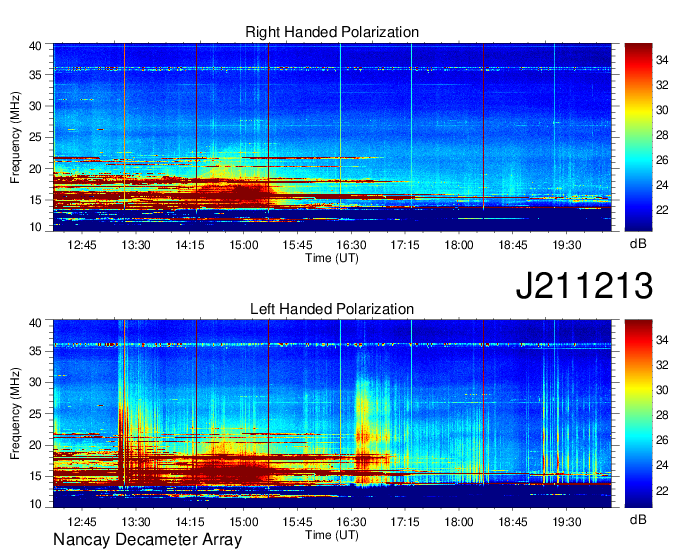Click the "34" value on Left Handed colorbar scale
The image size is (680, 552).
662,340
